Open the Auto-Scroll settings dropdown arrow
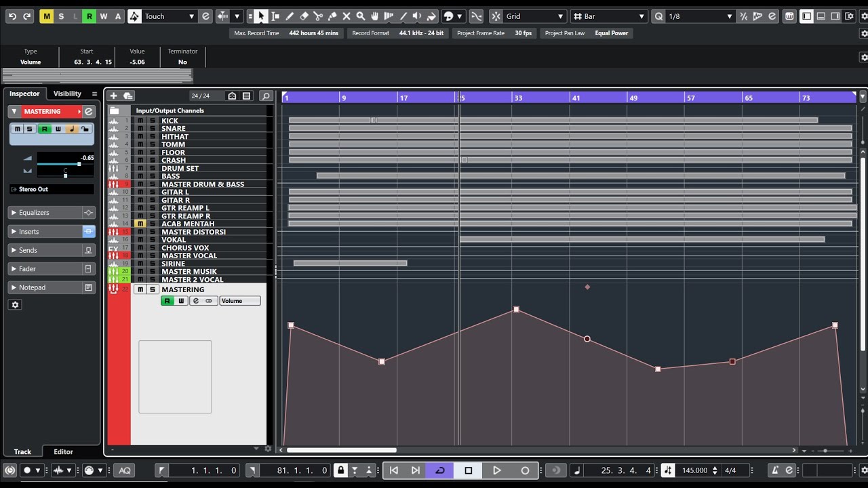 pyautogui.click(x=237, y=16)
